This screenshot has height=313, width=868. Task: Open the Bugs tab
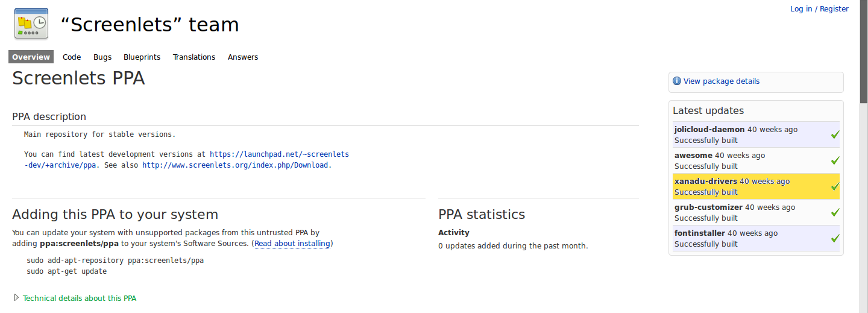coord(102,57)
